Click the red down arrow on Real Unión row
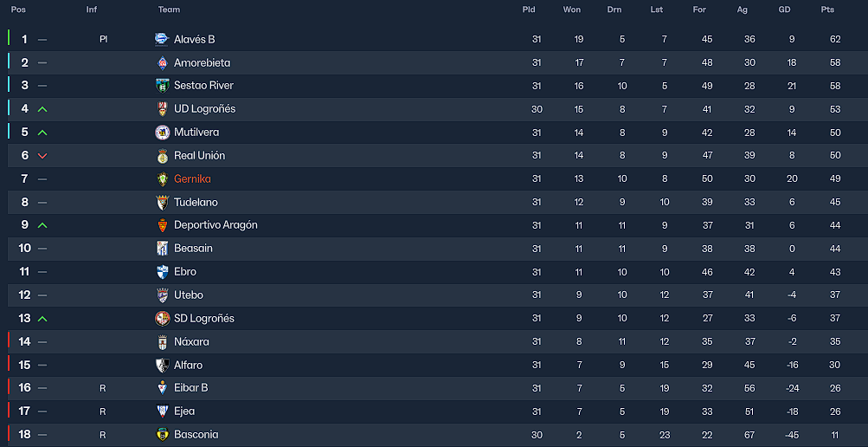868x447 pixels. coord(42,156)
